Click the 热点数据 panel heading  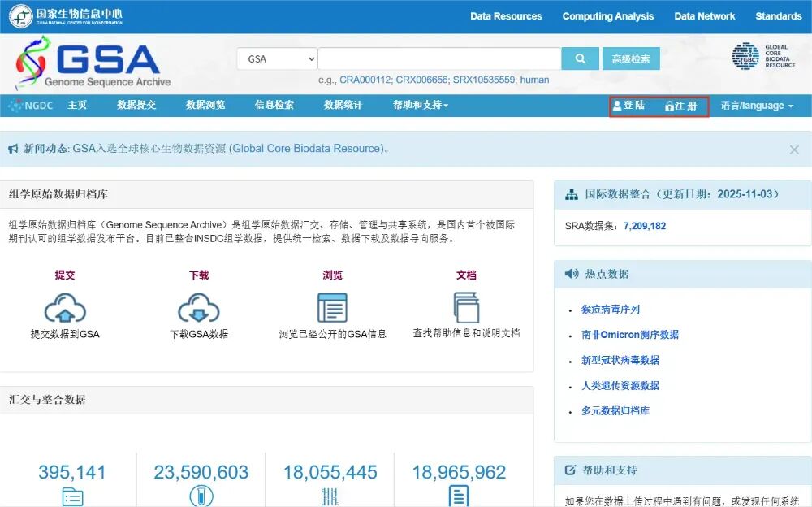(x=607, y=274)
